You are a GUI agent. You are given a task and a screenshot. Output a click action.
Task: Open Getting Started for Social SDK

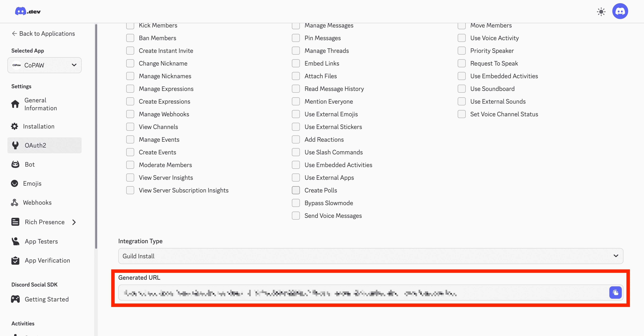47,299
